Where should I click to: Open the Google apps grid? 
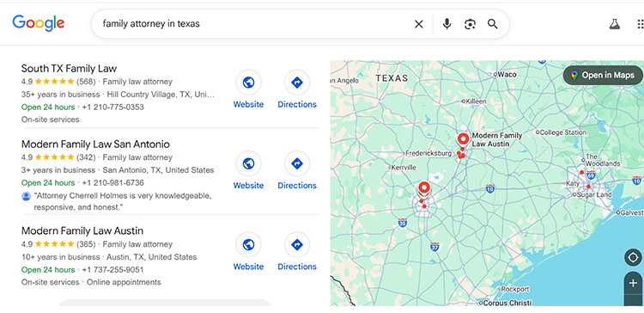click(640, 24)
